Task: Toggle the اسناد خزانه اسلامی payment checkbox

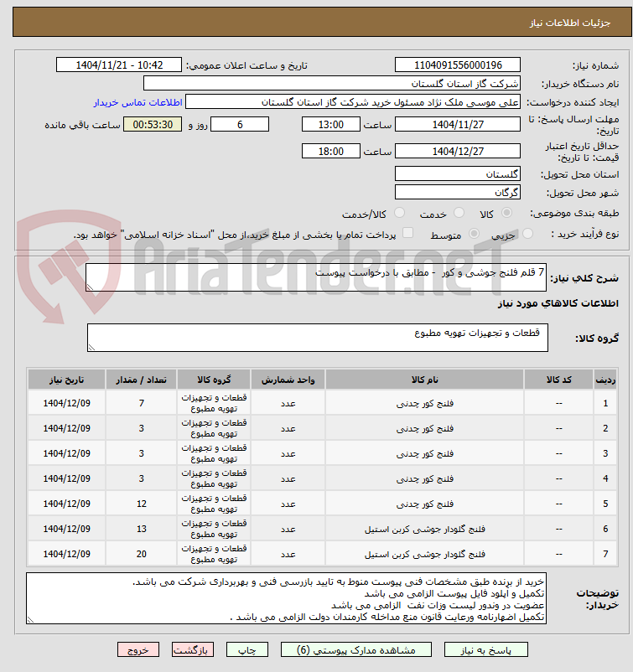Action: [x=407, y=233]
